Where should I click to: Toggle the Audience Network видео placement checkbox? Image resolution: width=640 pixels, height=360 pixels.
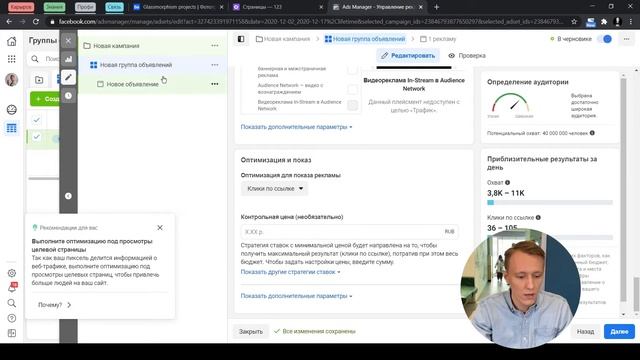(352, 89)
